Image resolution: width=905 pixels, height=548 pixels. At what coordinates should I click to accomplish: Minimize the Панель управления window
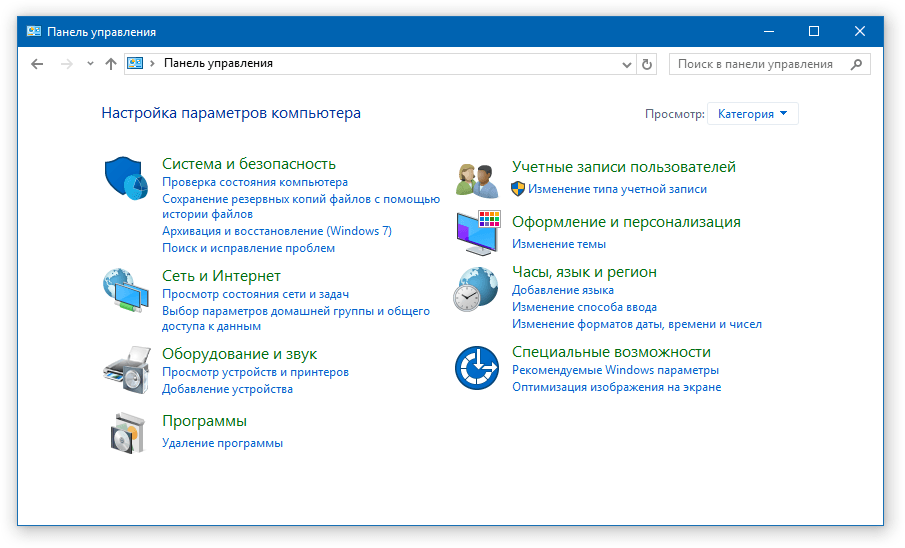[769, 31]
